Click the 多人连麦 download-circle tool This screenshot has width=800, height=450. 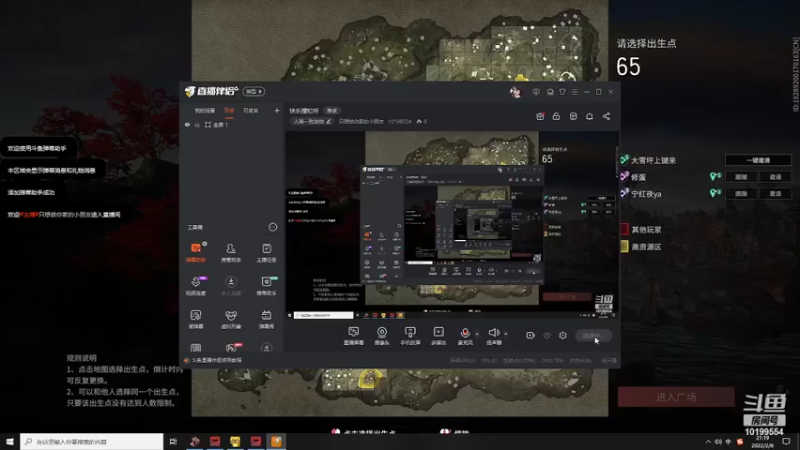tap(231, 286)
